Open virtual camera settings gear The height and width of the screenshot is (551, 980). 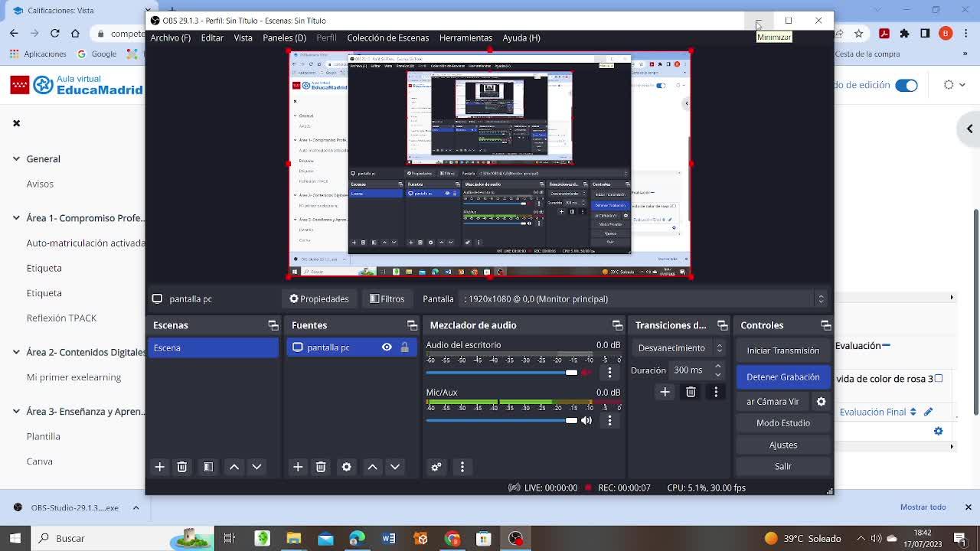[x=821, y=402]
